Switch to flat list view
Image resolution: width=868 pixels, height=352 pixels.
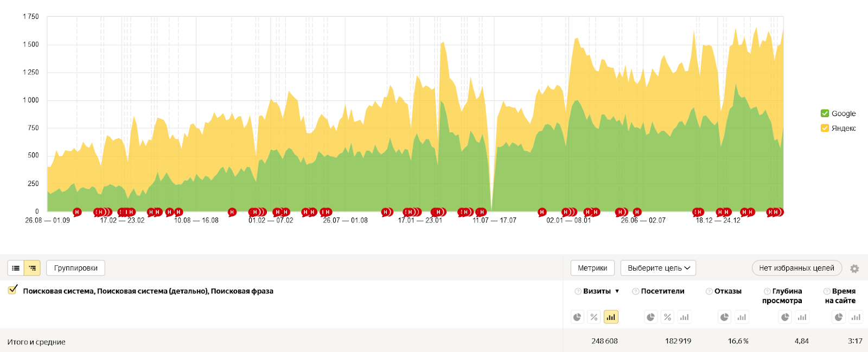click(x=16, y=268)
